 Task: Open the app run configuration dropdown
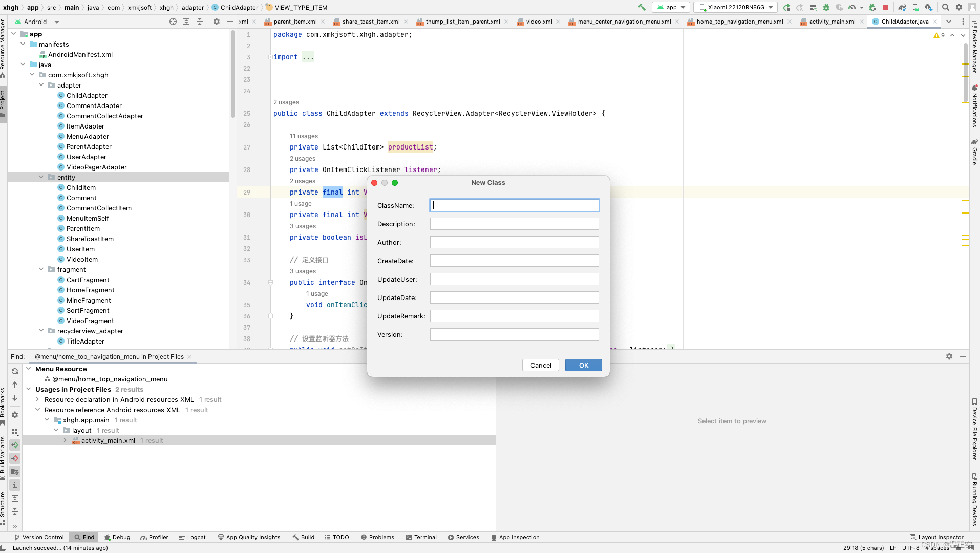coord(671,7)
